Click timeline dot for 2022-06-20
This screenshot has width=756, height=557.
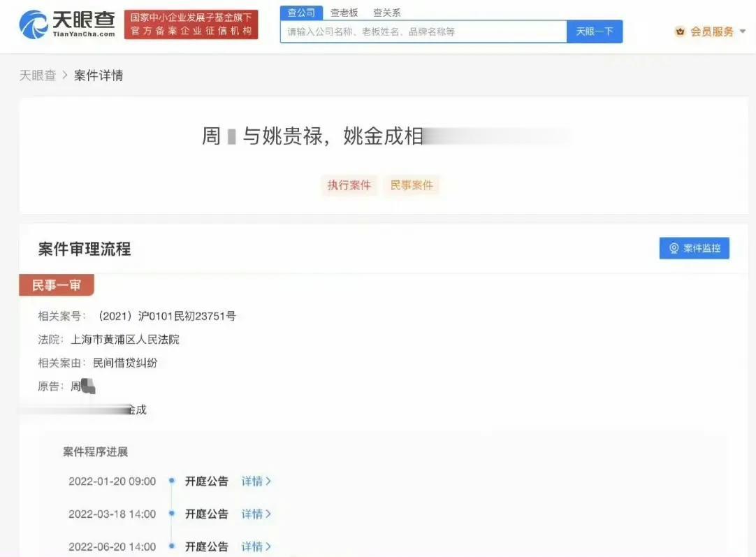(172, 546)
